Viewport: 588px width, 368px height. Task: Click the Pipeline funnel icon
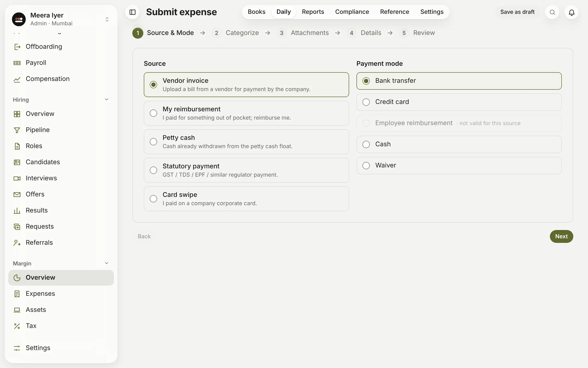[17, 130]
